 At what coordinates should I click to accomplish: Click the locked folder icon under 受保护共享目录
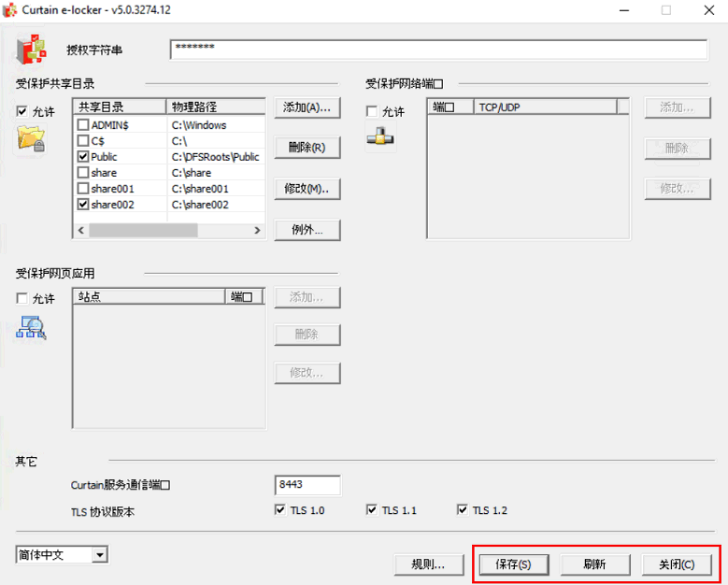pyautogui.click(x=31, y=139)
